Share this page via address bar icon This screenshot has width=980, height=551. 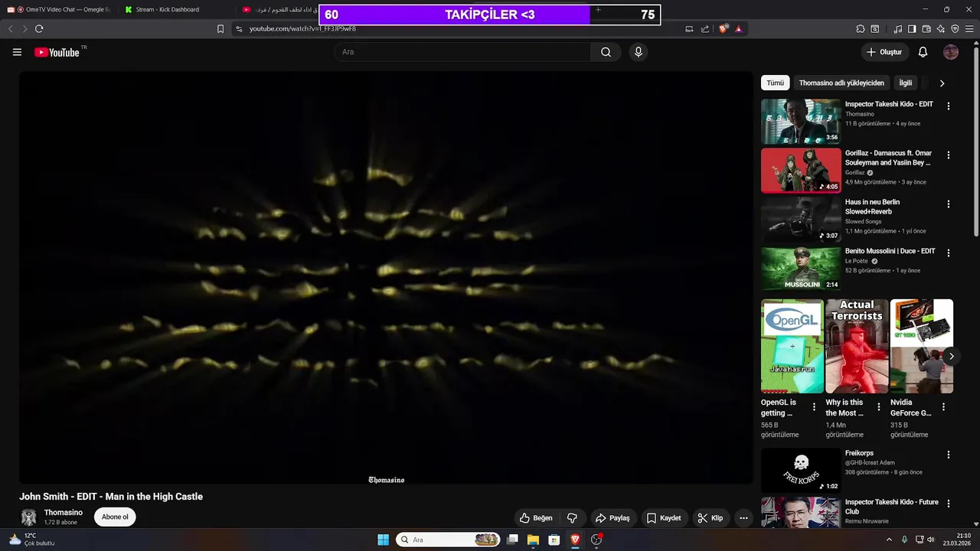coord(704,28)
